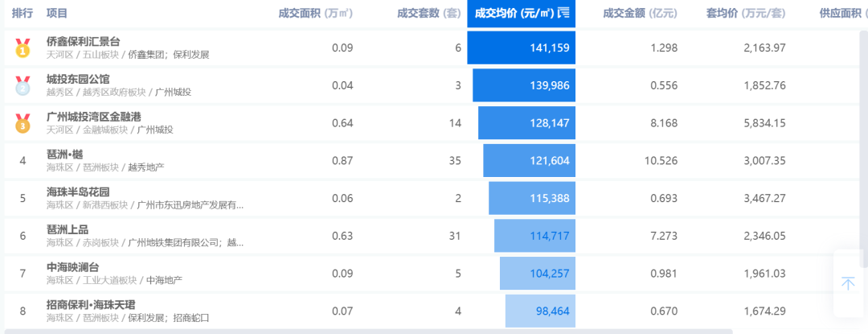
Task: Click the location text 海珠区 / 琶洲板块 / 越秀地产
Action: [x=105, y=167]
